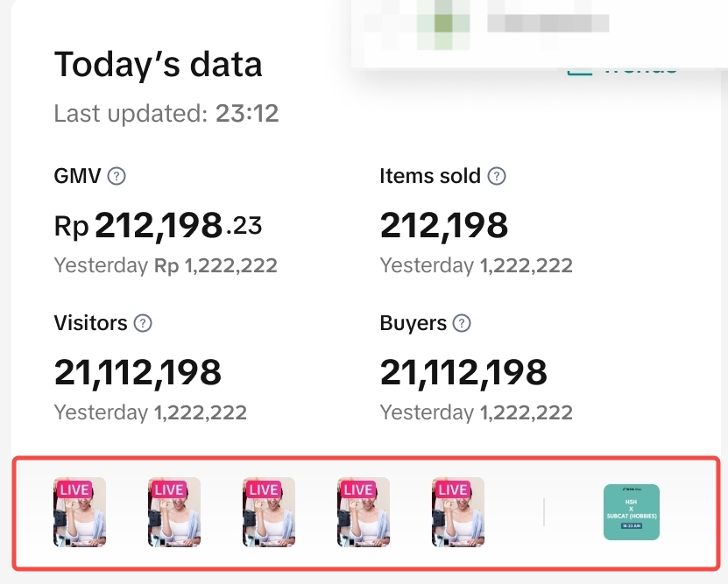The image size is (728, 584).
Task: Click the blurred green icon in top popup
Action: tap(444, 24)
